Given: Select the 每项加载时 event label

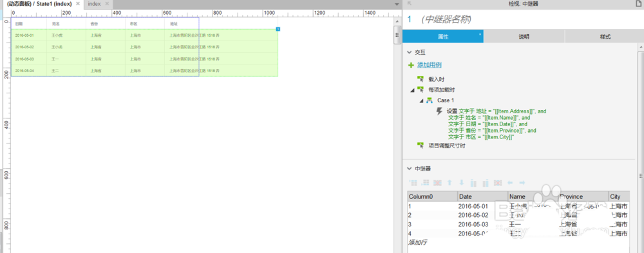Looking at the screenshot, I should pos(442,89).
